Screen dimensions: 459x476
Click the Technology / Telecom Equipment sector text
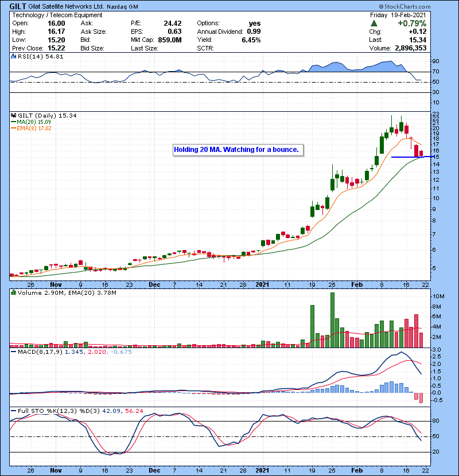tap(57, 15)
